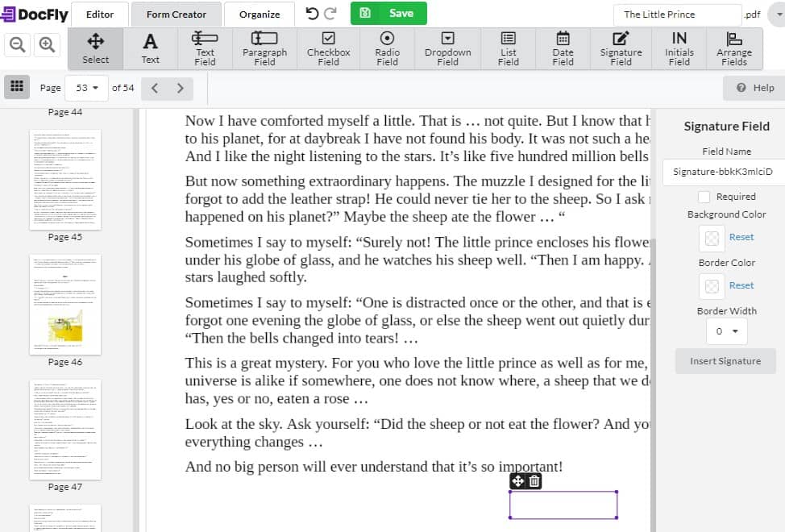The width and height of the screenshot is (785, 532).
Task: Switch to the Form Creator tab
Action: tap(176, 14)
